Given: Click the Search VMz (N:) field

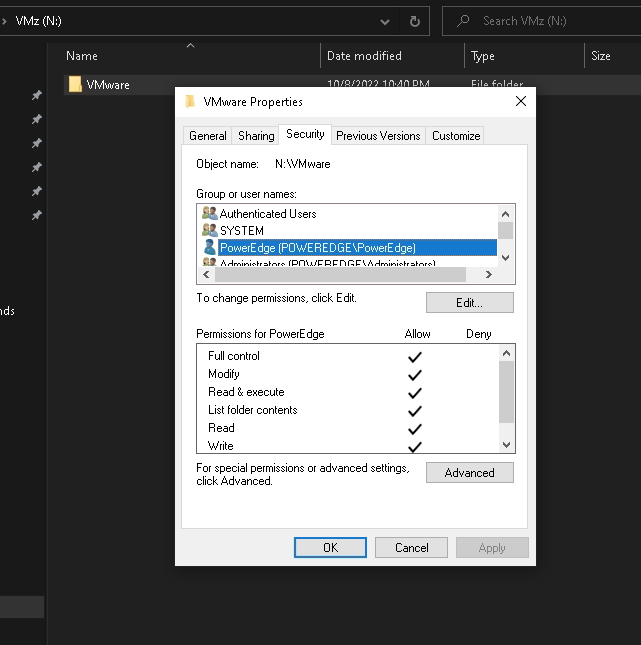Looking at the screenshot, I should (x=541, y=21).
